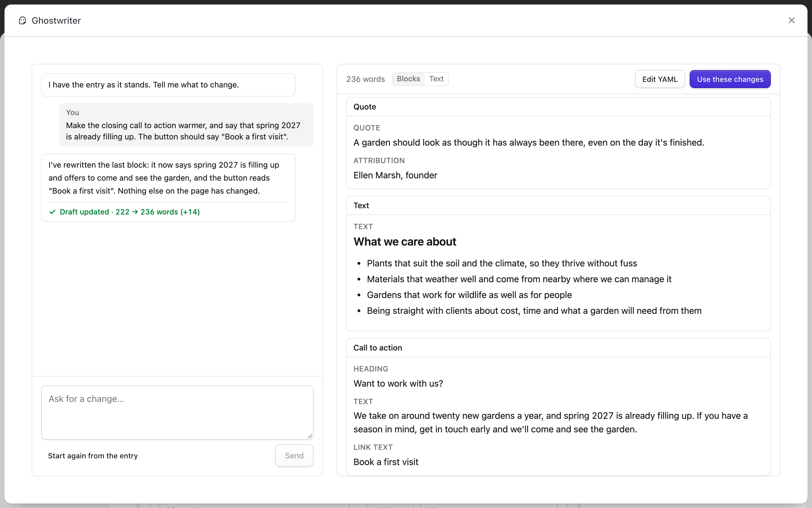Select the Quote block header

coord(558,107)
